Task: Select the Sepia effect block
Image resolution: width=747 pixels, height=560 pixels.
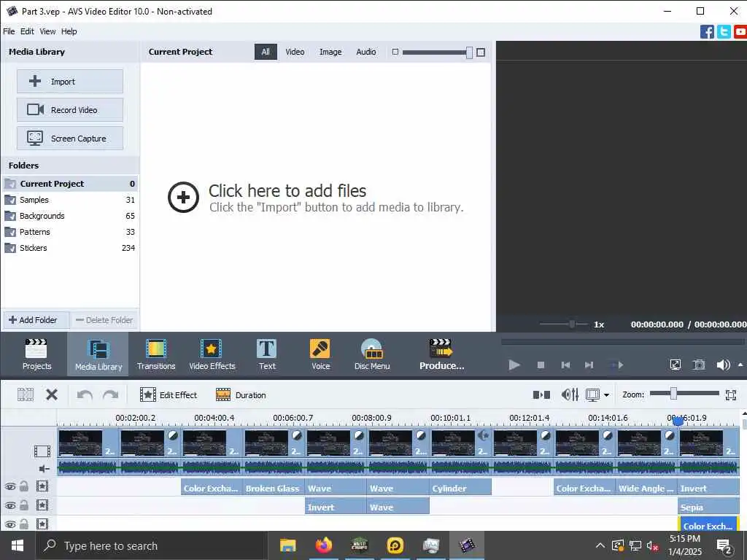Action: (x=708, y=507)
